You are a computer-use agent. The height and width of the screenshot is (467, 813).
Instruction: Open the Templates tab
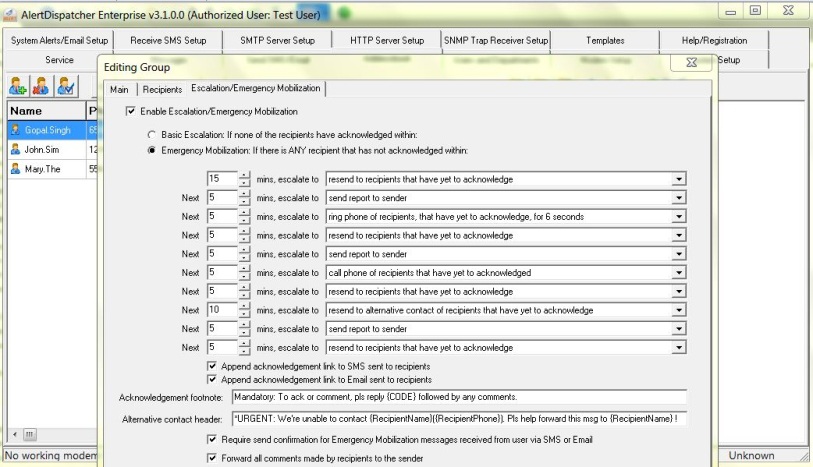[x=605, y=40]
